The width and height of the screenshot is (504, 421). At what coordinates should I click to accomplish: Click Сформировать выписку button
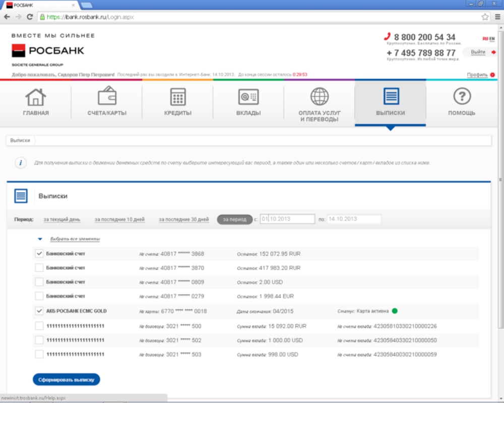[66, 380]
